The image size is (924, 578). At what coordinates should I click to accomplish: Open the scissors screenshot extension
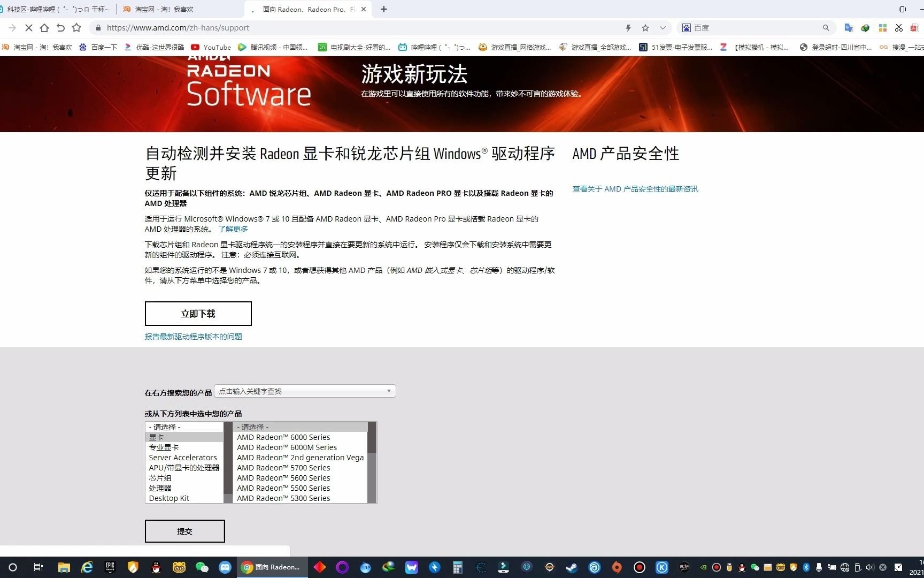click(899, 28)
